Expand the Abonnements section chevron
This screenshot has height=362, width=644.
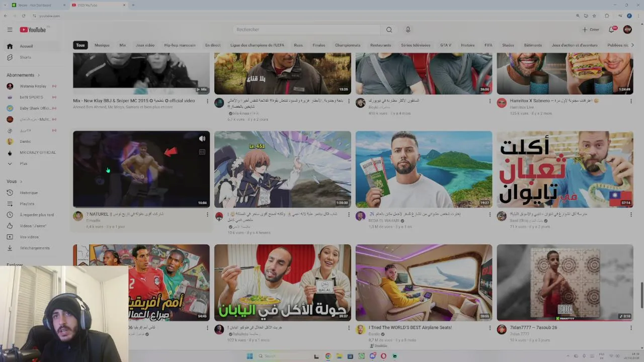click(38, 75)
